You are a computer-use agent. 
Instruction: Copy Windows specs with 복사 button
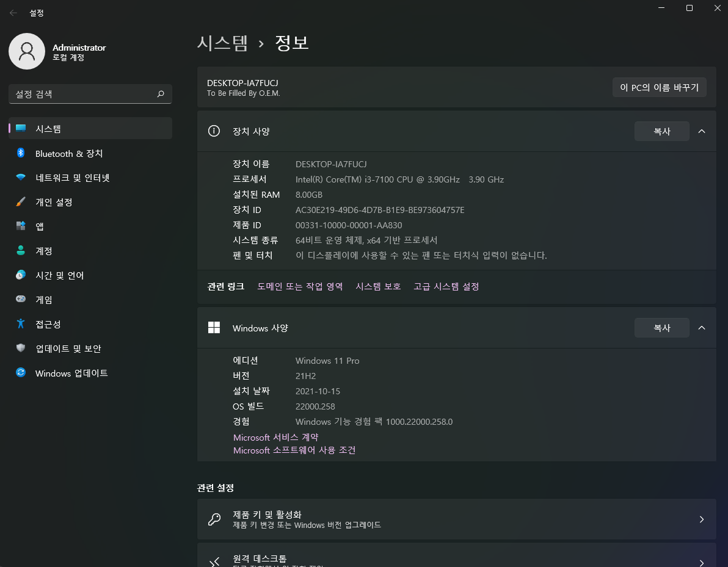point(661,328)
